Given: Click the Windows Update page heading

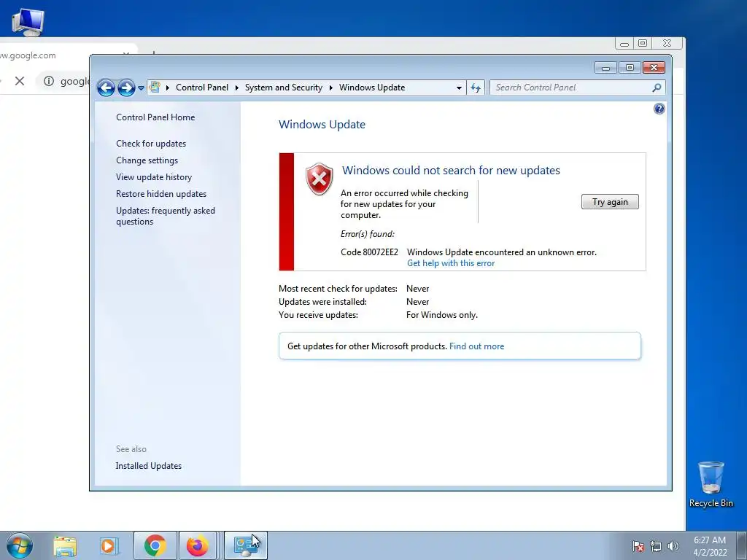Looking at the screenshot, I should pos(322,124).
